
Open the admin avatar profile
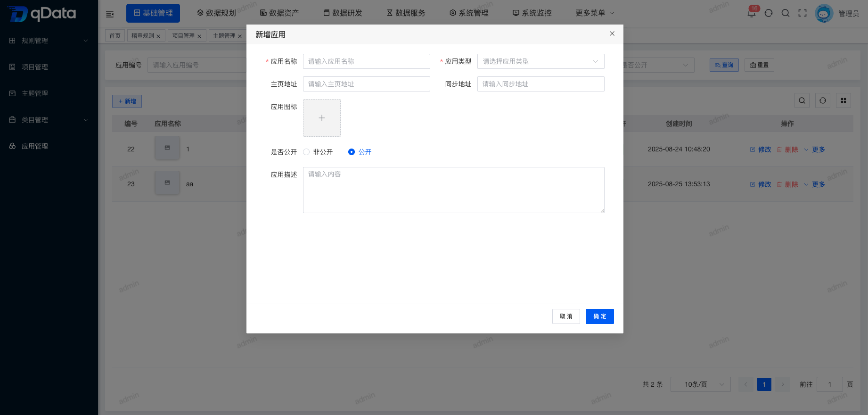tap(824, 13)
